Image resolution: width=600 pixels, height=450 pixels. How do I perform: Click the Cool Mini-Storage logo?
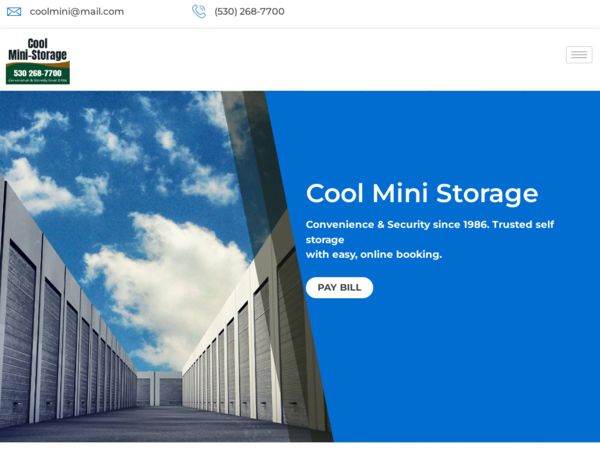38,61
